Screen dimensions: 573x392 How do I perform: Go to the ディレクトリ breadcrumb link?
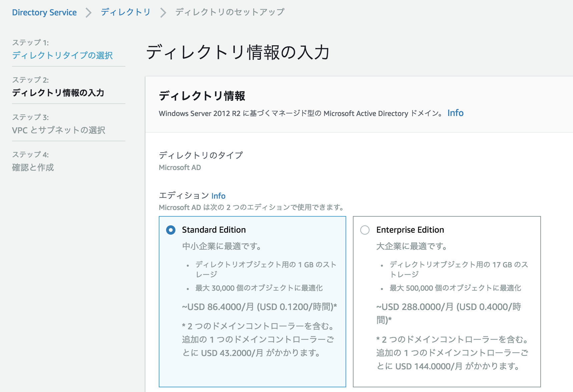pyautogui.click(x=126, y=12)
